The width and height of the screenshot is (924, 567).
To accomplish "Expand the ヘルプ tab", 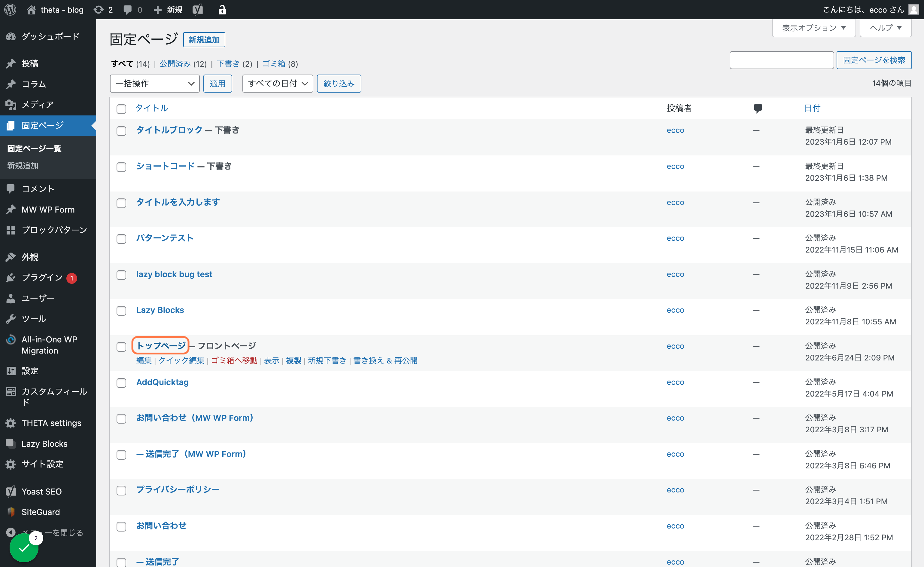I will pyautogui.click(x=885, y=28).
